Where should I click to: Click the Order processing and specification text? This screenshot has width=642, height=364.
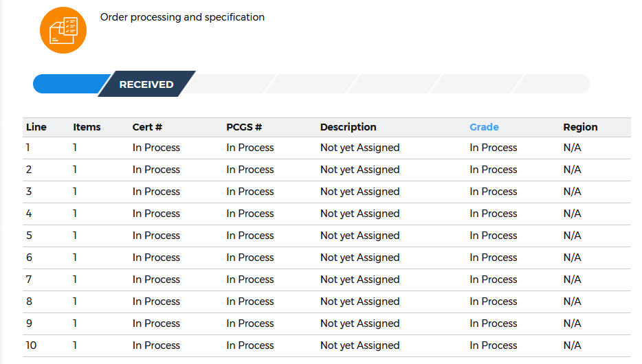tap(182, 17)
